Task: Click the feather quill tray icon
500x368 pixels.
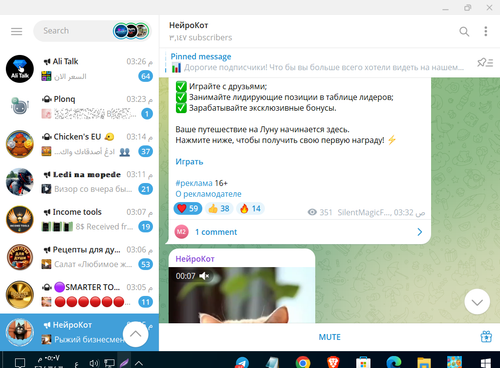Action: click(x=124, y=363)
